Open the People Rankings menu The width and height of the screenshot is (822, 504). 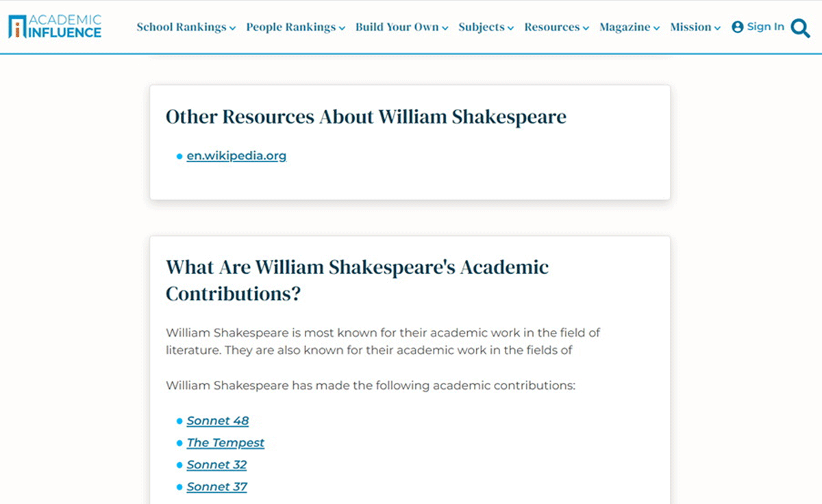291,27
